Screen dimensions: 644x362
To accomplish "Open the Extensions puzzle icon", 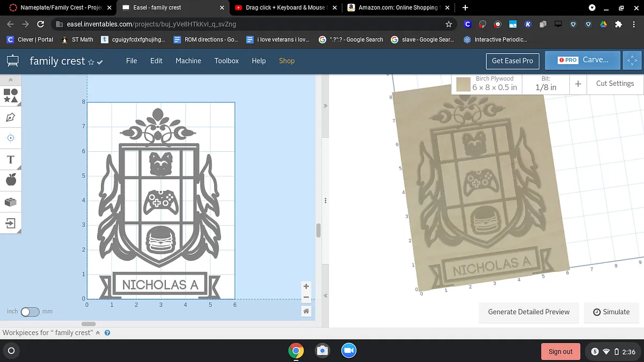I will (x=618, y=24).
